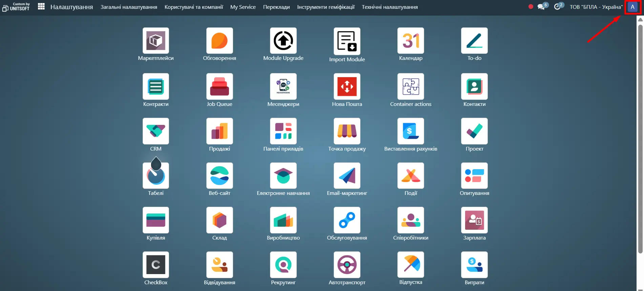Expand Технічні налаштування menu
This screenshot has height=291, width=644.
point(390,7)
